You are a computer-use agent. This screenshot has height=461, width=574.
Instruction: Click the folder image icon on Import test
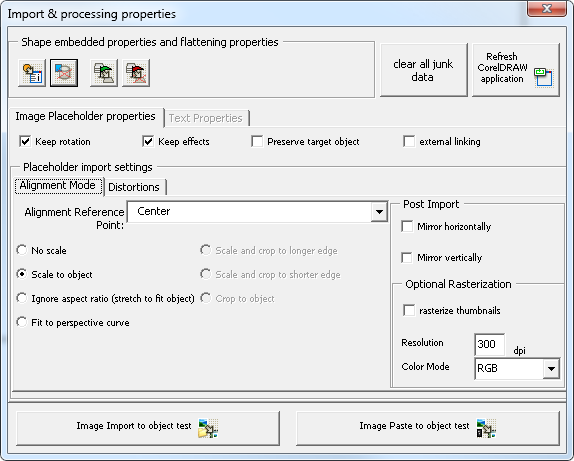tap(208, 428)
